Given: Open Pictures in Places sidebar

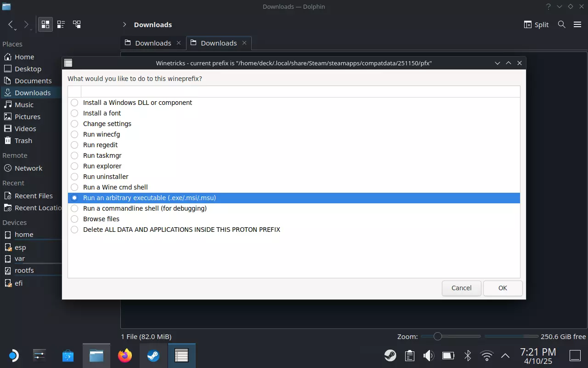Looking at the screenshot, I should tap(31, 117).
